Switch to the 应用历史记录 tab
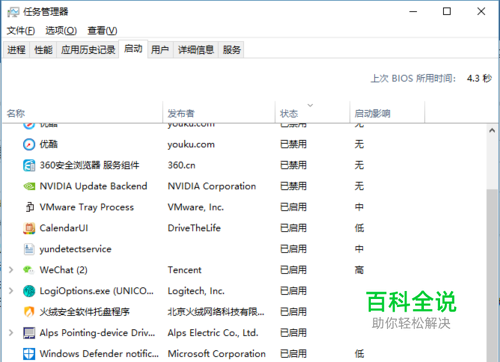Screen dimensions: 500x362 click(88, 50)
